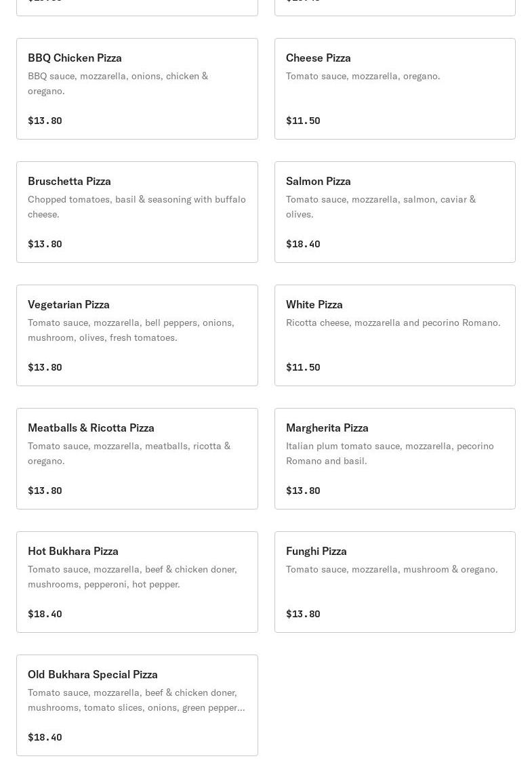The height and width of the screenshot is (767, 532).
Task: Open the Vegetarian Pizza item
Action: pos(137,335)
